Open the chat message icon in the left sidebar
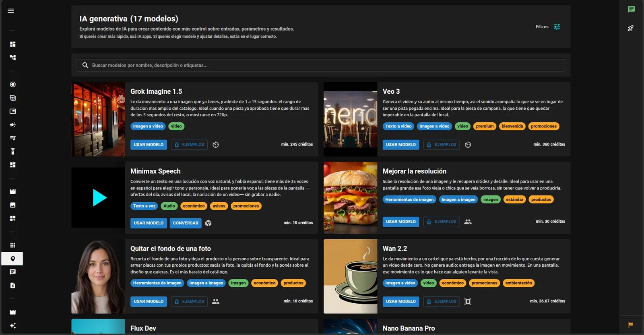Image resolution: width=644 pixels, height=335 pixels. coord(13,272)
